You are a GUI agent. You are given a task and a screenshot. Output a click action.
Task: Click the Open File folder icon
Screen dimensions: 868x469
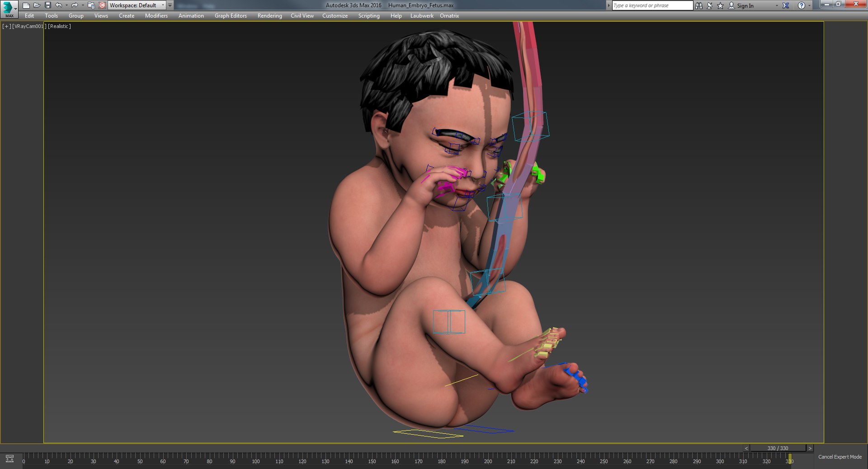coord(37,5)
